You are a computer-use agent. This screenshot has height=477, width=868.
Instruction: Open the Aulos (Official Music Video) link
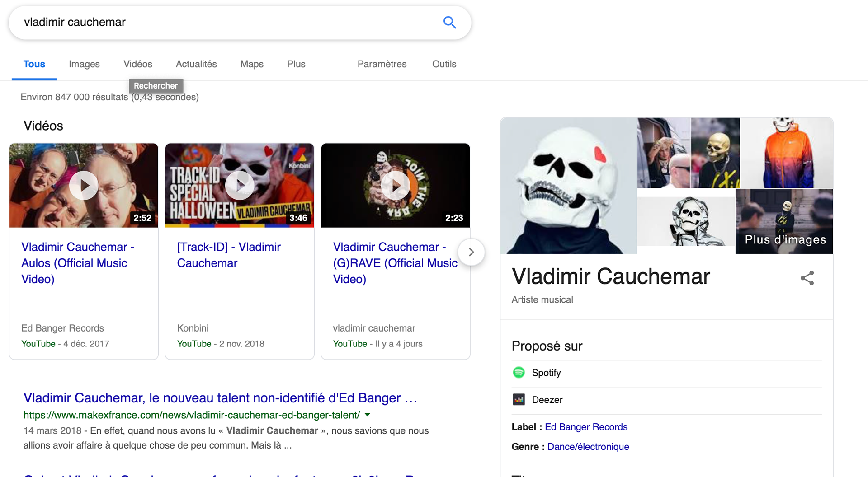tap(78, 263)
